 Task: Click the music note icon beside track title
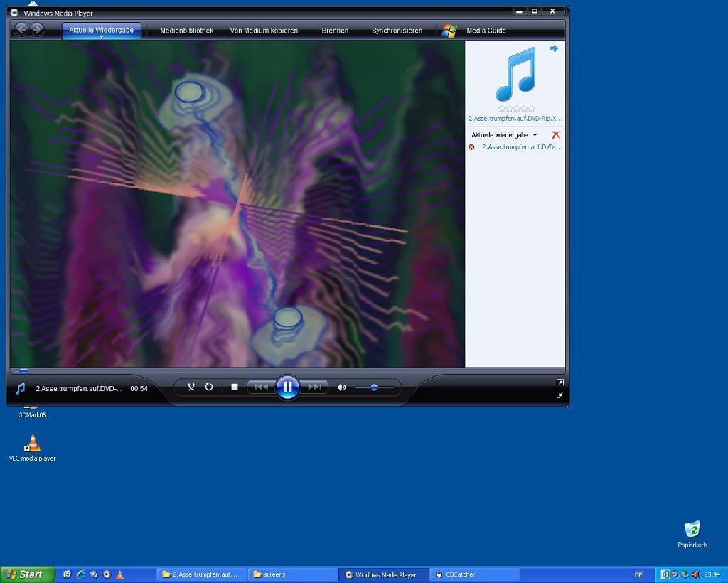pyautogui.click(x=20, y=388)
